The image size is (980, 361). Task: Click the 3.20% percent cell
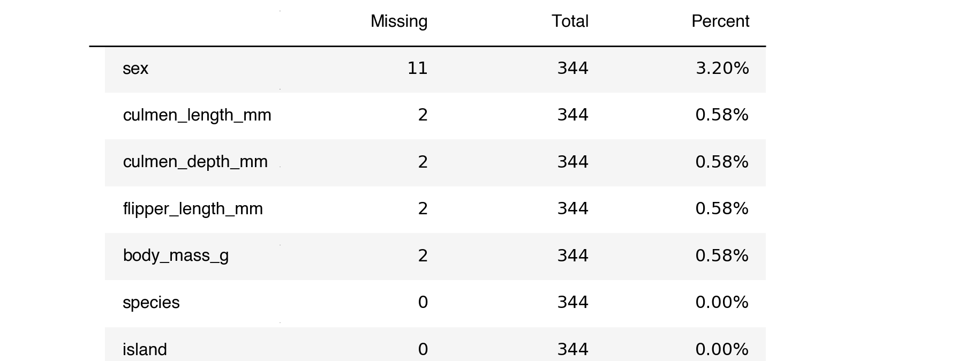coord(722,69)
